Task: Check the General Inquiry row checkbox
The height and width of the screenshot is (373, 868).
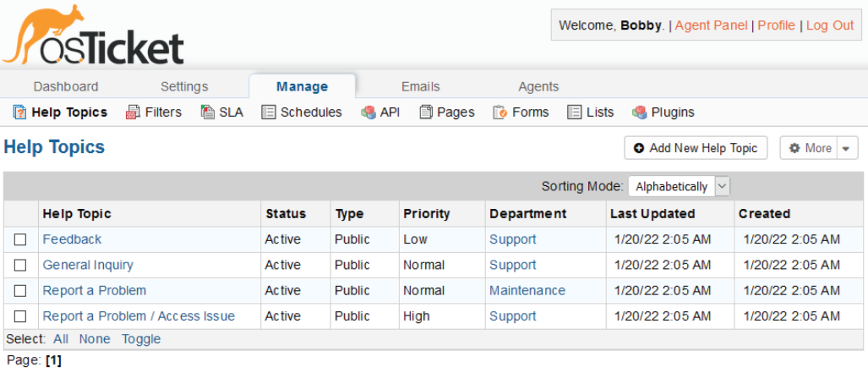Action: [20, 265]
